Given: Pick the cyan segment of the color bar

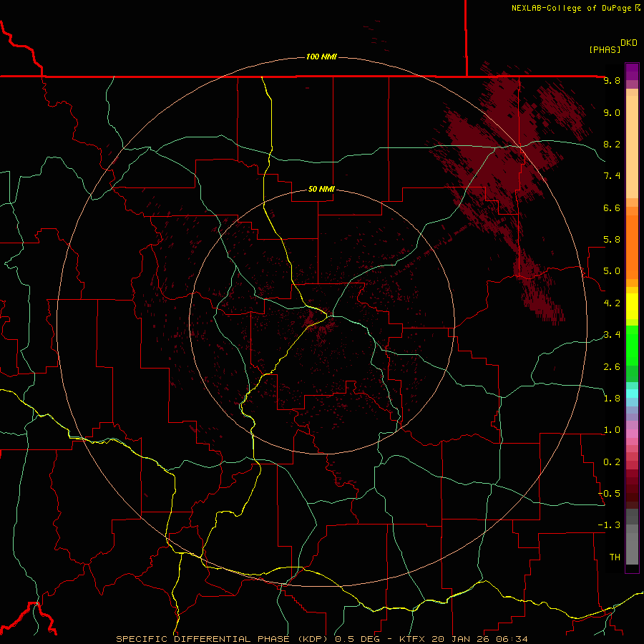Looking at the screenshot, I should (x=632, y=394).
